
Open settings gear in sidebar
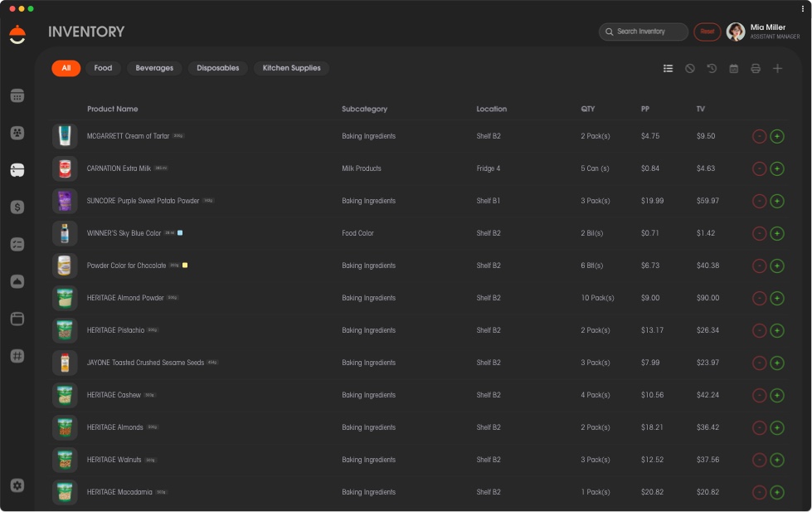[17, 485]
